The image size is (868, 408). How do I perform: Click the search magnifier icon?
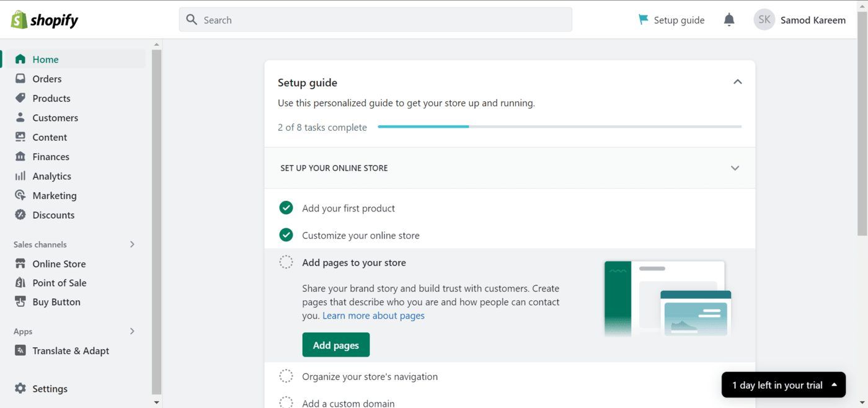coord(192,20)
